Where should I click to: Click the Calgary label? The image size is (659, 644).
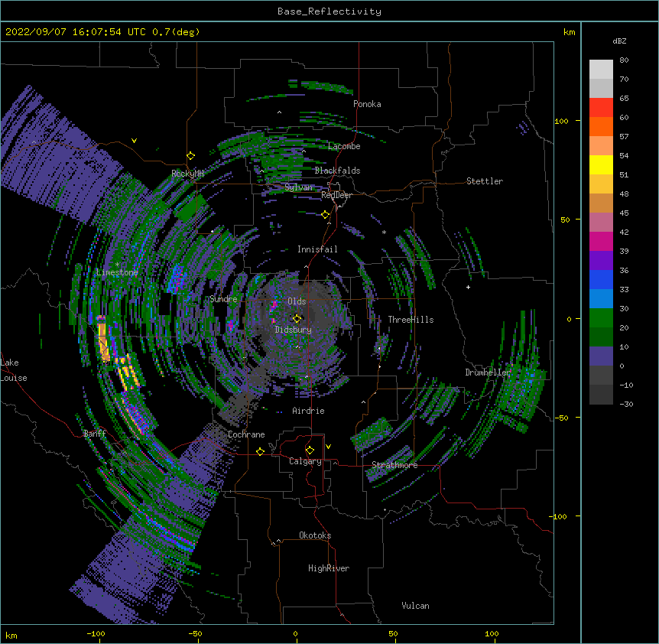[305, 461]
